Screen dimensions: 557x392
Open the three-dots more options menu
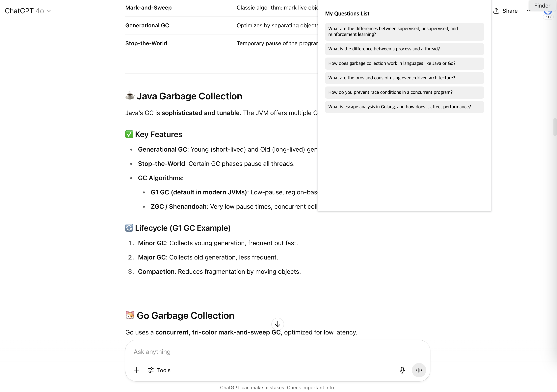tap(530, 11)
